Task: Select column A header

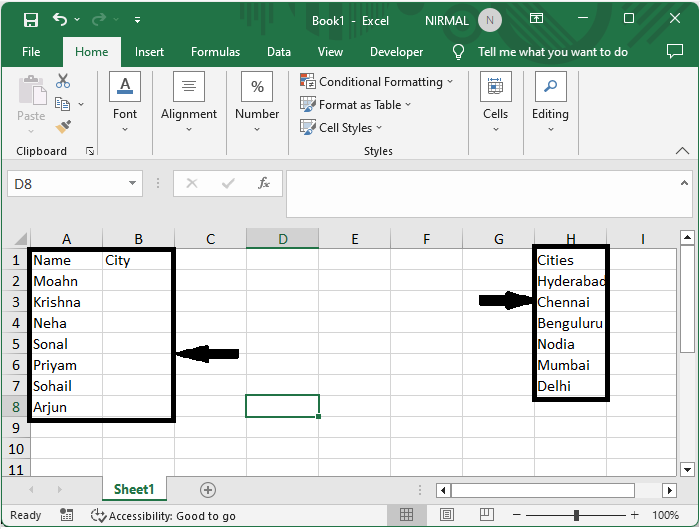Action: click(x=66, y=239)
